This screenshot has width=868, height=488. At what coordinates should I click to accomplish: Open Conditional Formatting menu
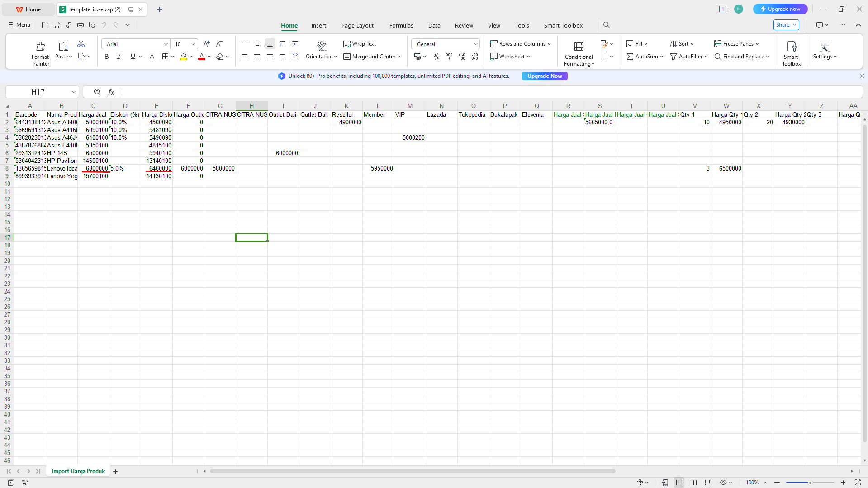579,53
